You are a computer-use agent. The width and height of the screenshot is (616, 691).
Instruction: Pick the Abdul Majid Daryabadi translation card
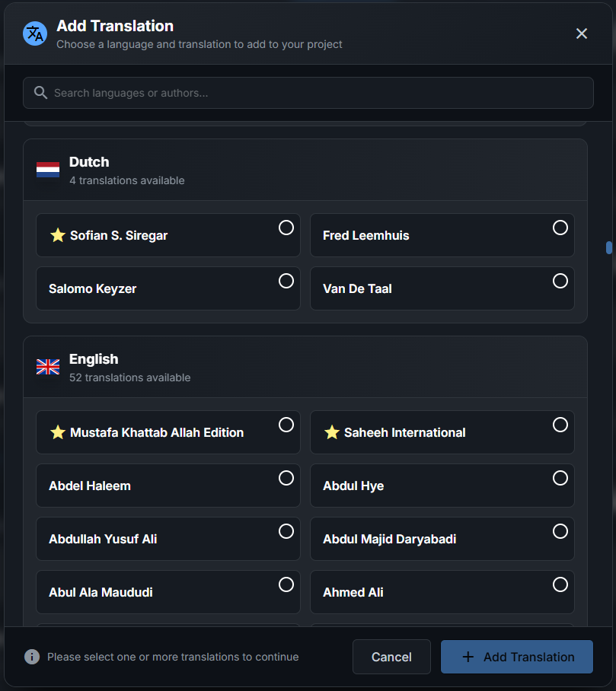[x=442, y=539]
